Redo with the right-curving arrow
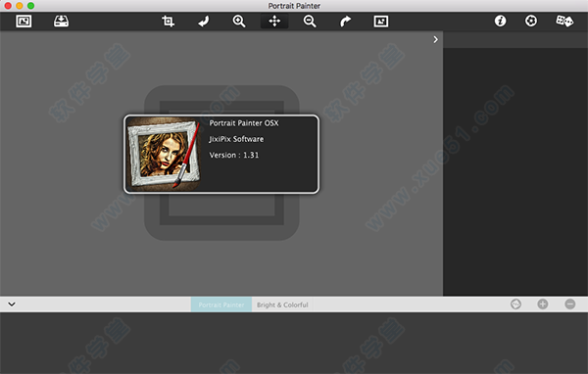 pos(345,21)
